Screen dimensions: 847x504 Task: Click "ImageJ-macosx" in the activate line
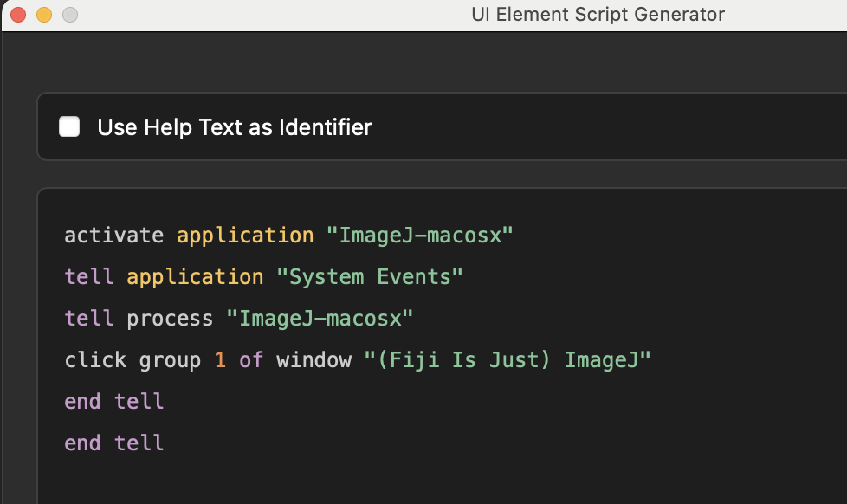tap(420, 236)
